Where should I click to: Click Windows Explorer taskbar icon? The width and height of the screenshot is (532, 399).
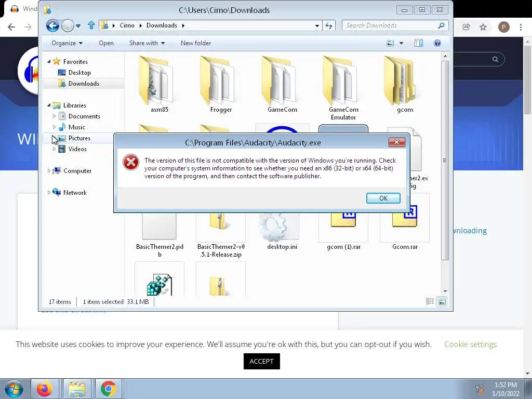pos(77,389)
